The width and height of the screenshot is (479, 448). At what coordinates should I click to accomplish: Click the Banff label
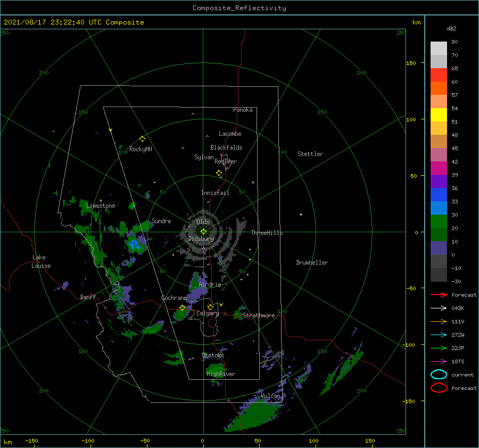click(88, 297)
